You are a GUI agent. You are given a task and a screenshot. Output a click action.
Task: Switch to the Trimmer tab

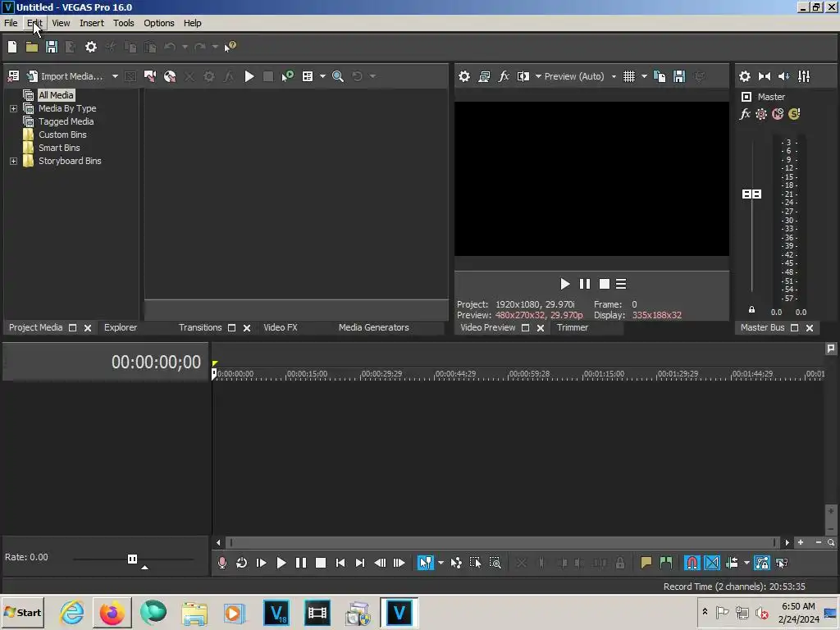(572, 327)
